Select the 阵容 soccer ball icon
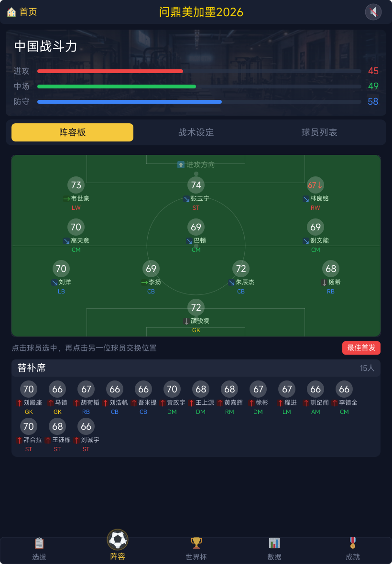 118,540
